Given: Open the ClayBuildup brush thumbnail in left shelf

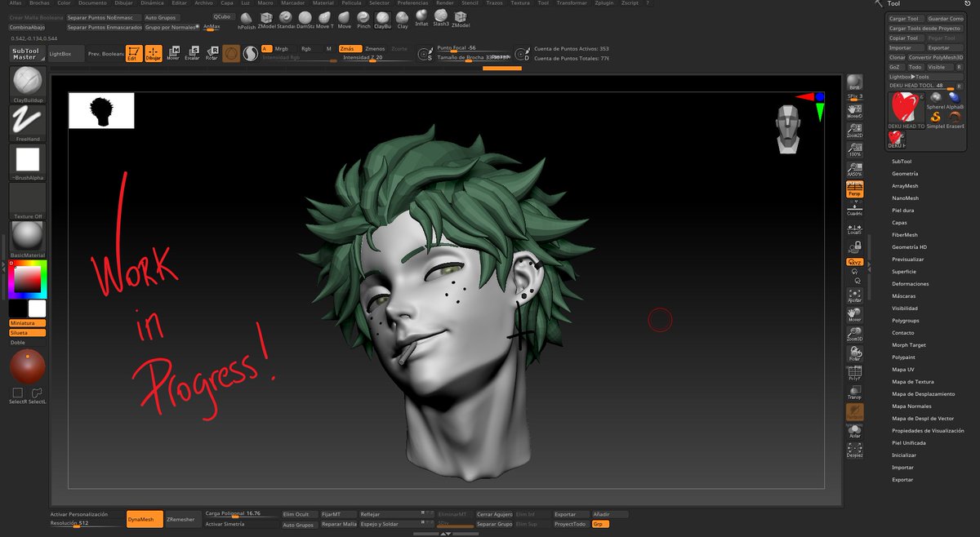Looking at the screenshot, I should [x=28, y=84].
